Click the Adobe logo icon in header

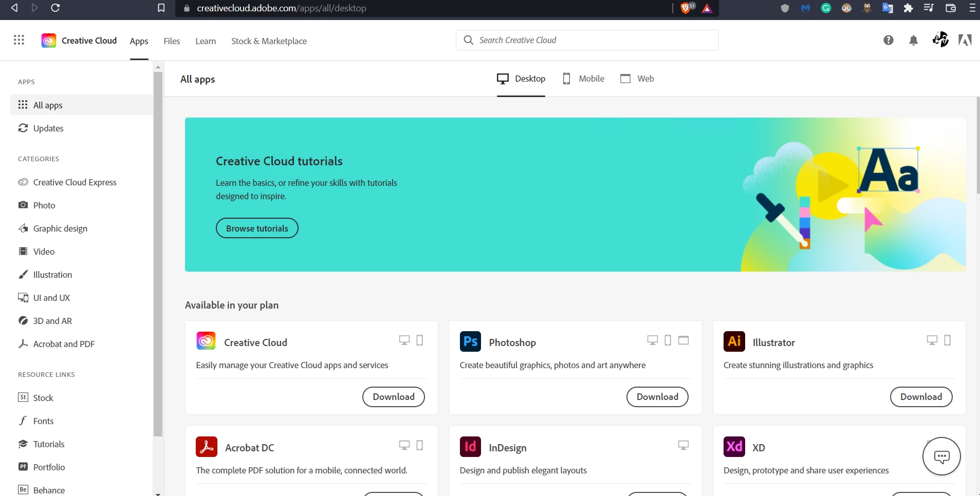tap(965, 40)
